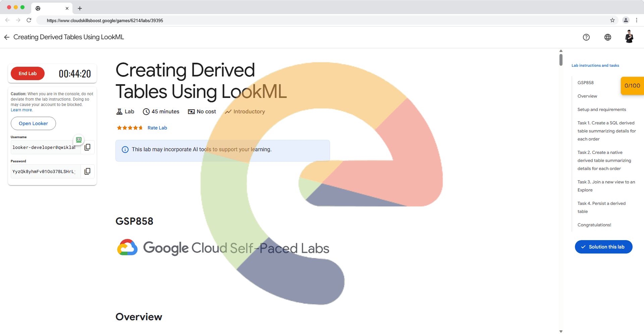
Task: Click the Solution this lab button
Action: pyautogui.click(x=603, y=247)
